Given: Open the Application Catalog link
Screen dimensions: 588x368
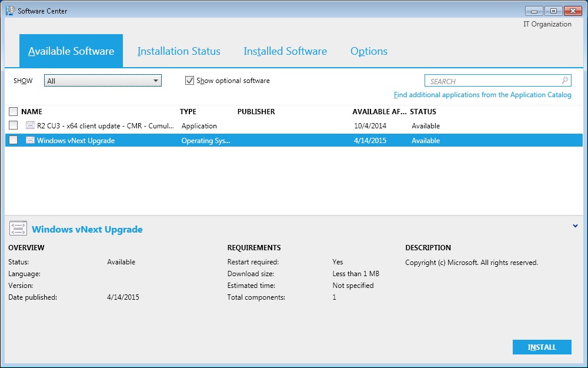Looking at the screenshot, I should point(482,95).
